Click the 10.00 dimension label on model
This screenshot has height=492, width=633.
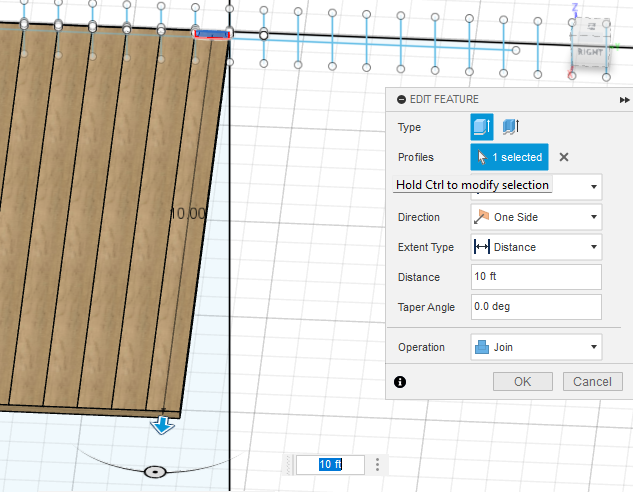[x=187, y=214]
